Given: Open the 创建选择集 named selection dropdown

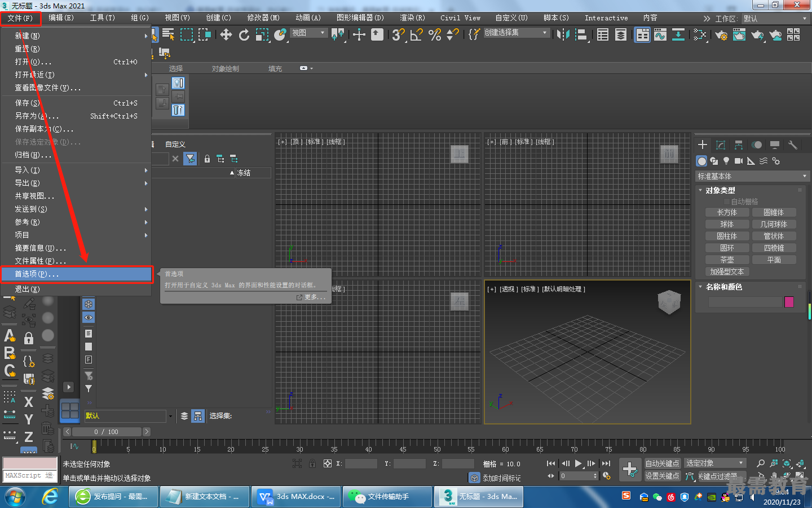Looking at the screenshot, I should [516, 33].
